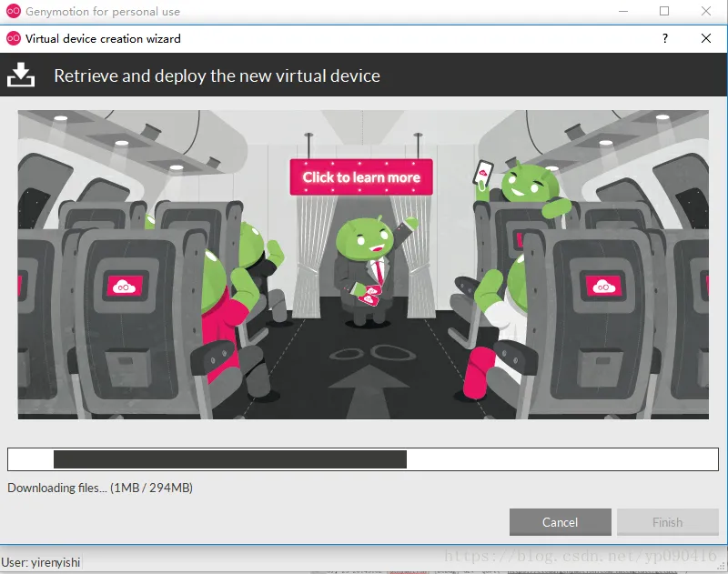
Task: Click the disabled Finish button
Action: pyautogui.click(x=668, y=522)
